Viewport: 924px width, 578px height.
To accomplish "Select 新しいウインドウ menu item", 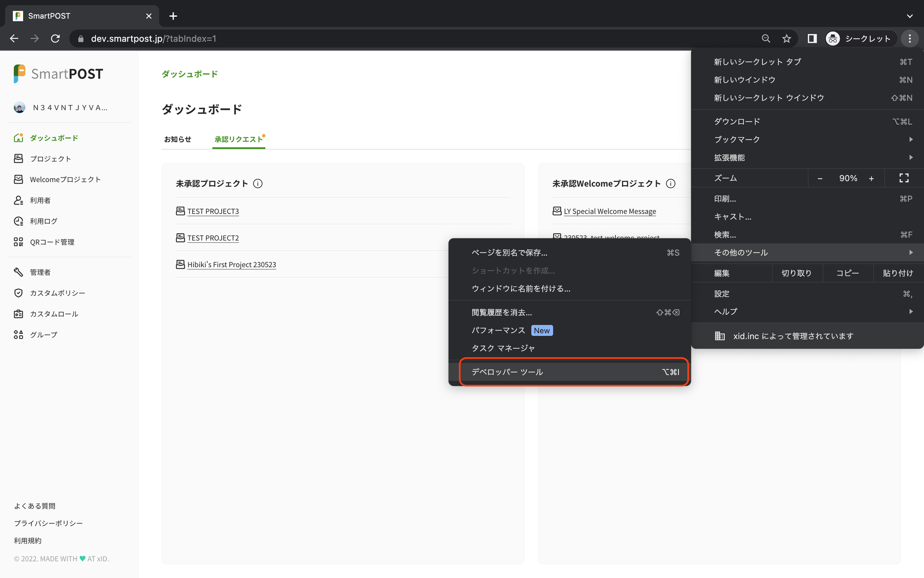I will coord(808,80).
